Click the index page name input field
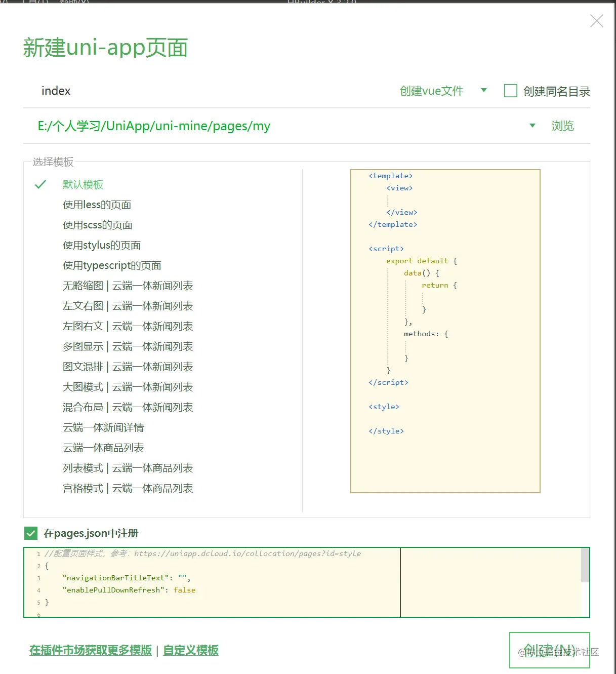 point(56,91)
